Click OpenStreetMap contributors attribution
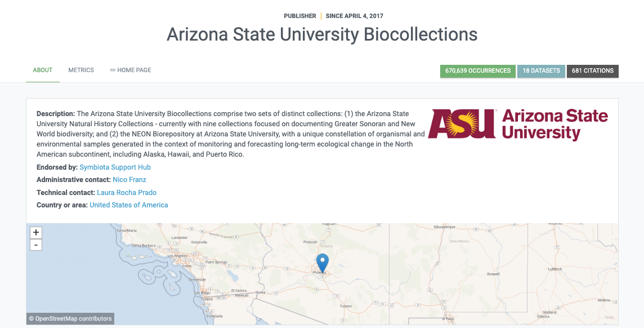 (70, 318)
